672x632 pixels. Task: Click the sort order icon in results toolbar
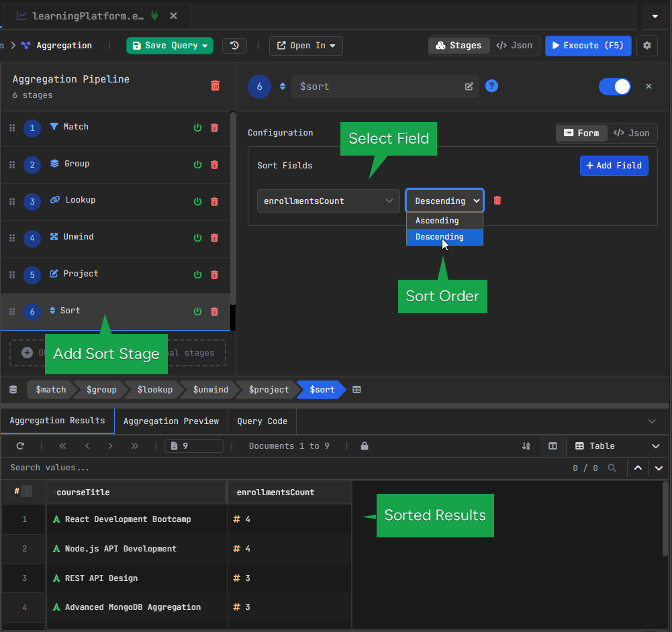click(x=526, y=445)
